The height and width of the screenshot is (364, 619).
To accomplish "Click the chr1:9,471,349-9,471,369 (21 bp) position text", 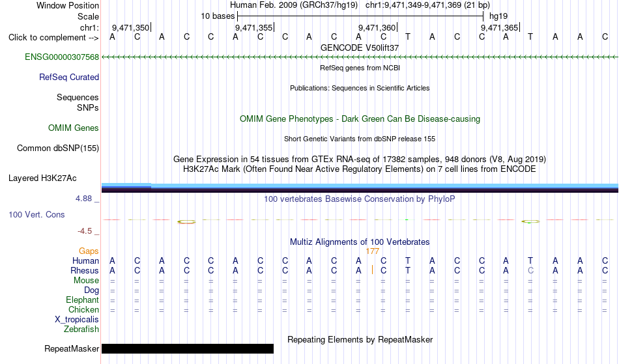I will coord(427,5).
